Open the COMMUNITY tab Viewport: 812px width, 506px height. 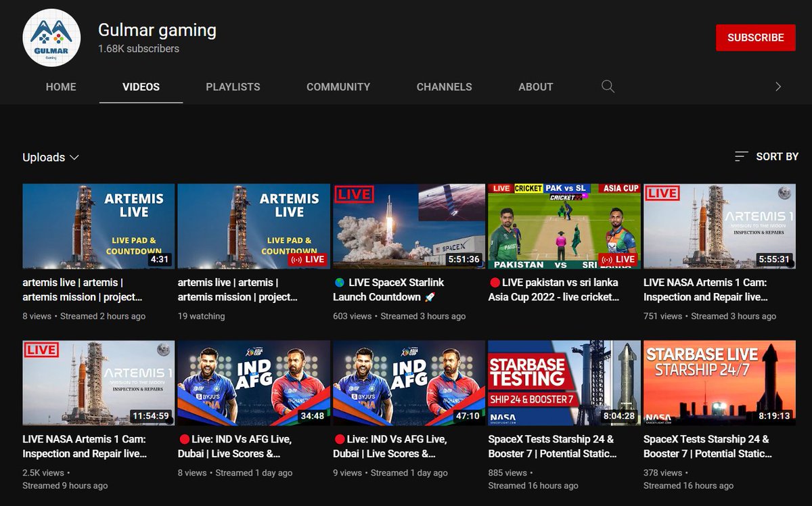338,87
